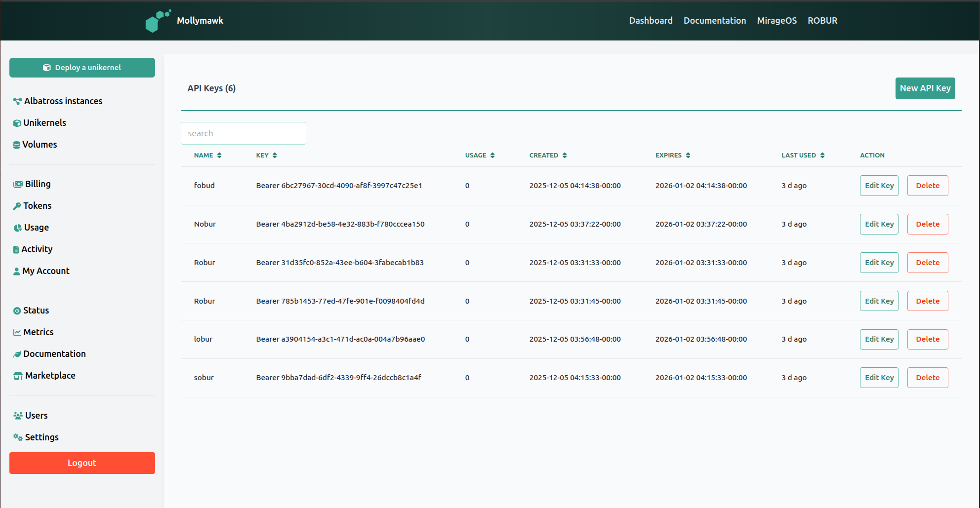Click the Usage pie chart icon
The height and width of the screenshot is (508, 980).
(17, 228)
